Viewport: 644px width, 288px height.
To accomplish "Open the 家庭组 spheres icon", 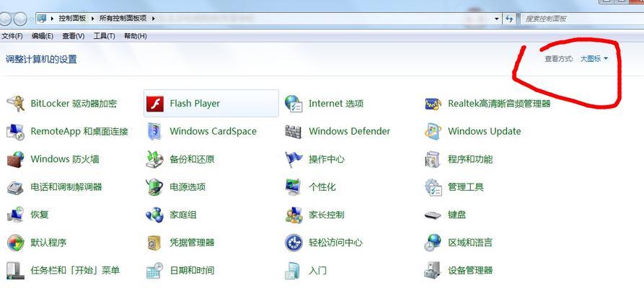I will 155,215.
